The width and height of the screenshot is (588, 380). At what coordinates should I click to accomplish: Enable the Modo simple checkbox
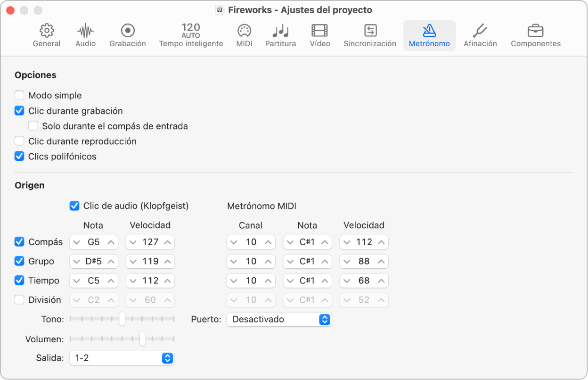point(19,96)
